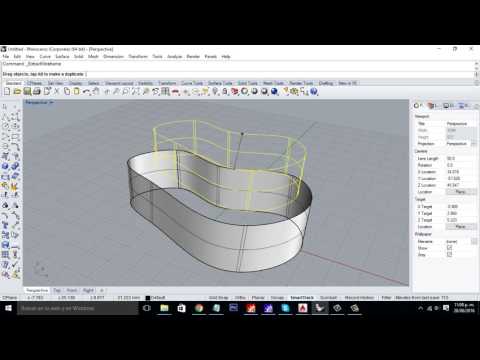
Task: Click the blue Help globe icon
Action: [314, 91]
